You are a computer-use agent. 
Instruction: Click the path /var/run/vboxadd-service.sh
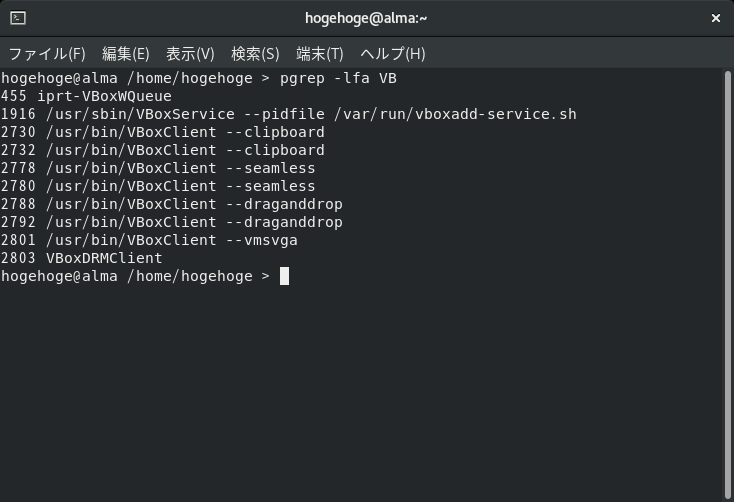pyautogui.click(x=455, y=114)
